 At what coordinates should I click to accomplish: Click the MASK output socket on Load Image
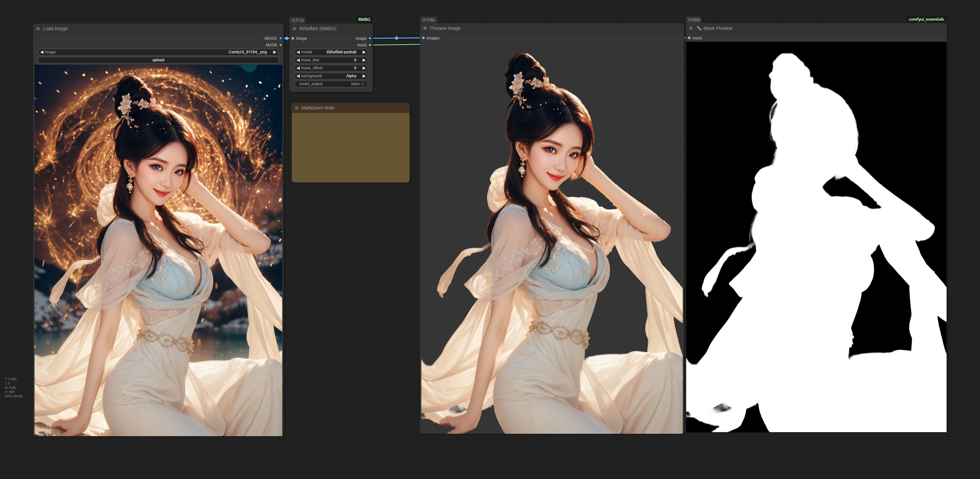coord(281,45)
